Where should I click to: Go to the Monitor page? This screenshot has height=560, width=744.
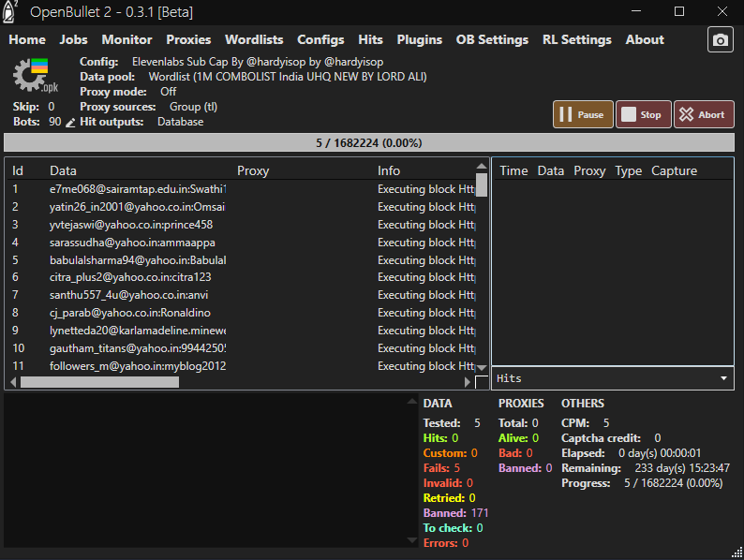(126, 40)
